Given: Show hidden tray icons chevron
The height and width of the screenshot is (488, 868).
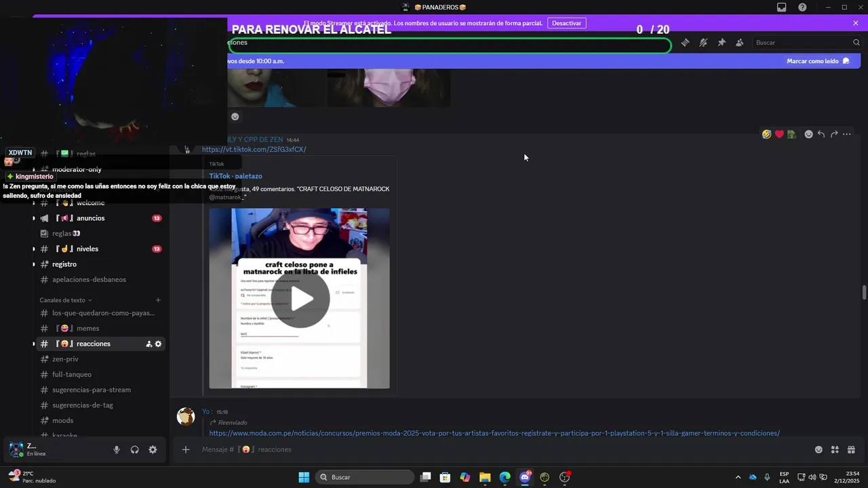Looking at the screenshot, I should coord(738,477).
